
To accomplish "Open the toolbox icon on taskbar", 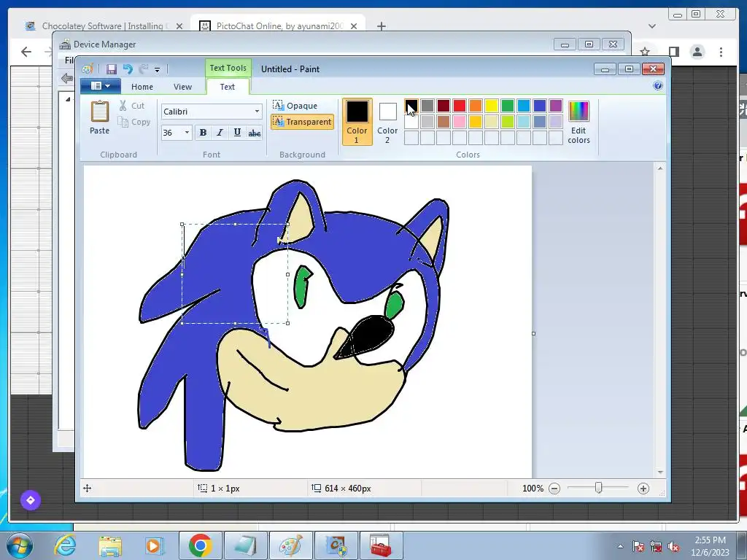I will pyautogui.click(x=381, y=545).
